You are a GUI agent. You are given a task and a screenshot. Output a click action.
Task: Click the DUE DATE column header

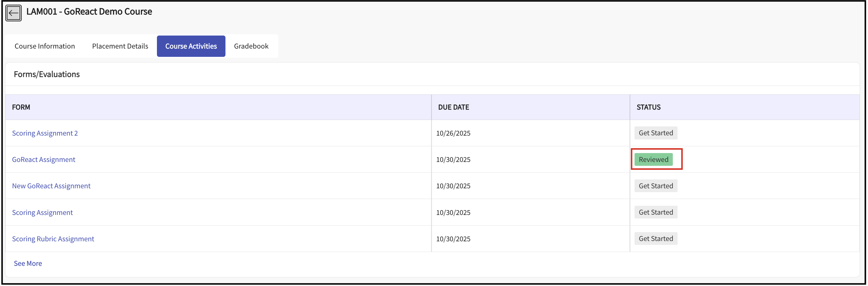(x=453, y=107)
